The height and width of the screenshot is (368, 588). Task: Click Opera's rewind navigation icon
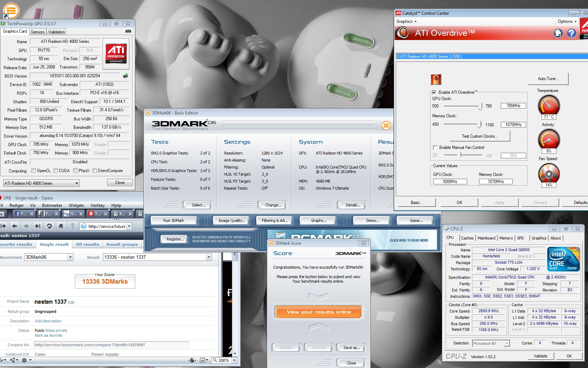click(4, 226)
